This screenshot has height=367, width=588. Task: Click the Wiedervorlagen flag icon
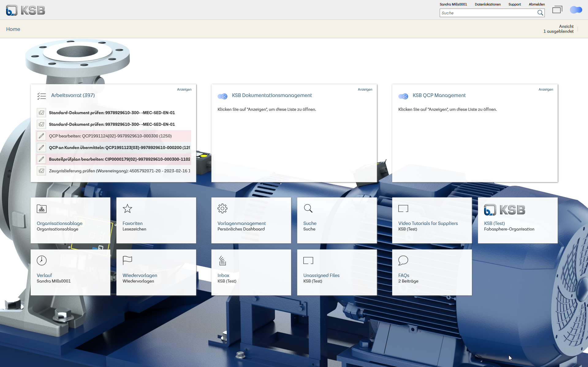[127, 260]
